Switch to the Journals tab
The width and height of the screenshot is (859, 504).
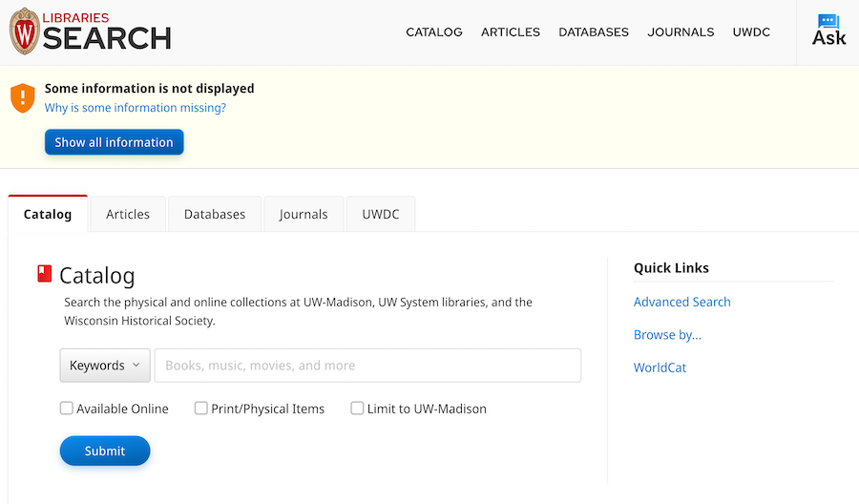304,214
